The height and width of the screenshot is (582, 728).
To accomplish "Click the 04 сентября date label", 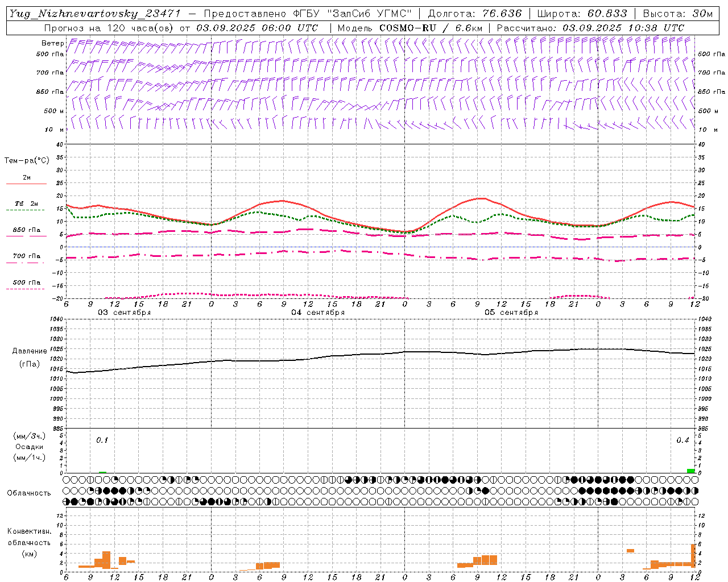I will [318, 313].
